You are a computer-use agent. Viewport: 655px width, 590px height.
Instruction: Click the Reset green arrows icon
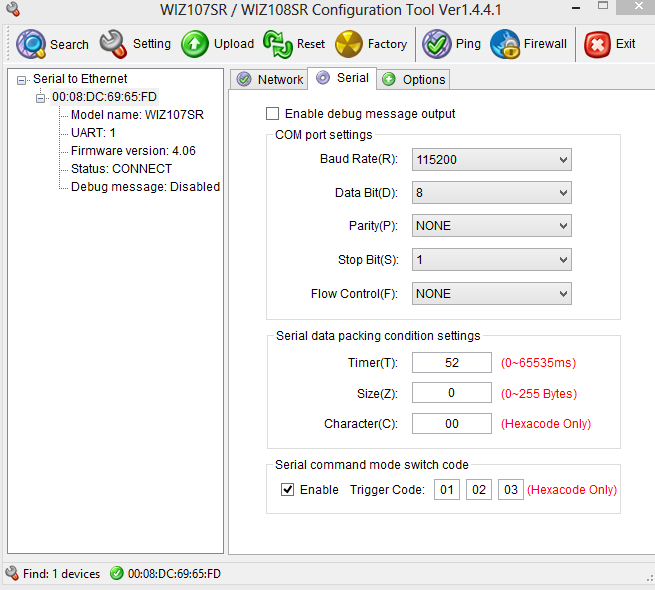click(277, 44)
